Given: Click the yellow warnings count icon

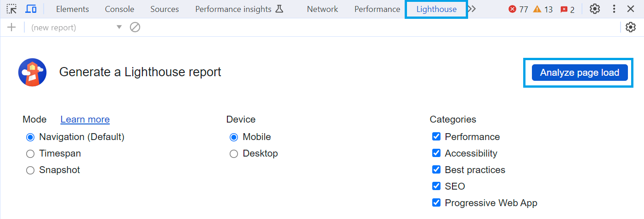Looking at the screenshot, I should pyautogui.click(x=543, y=9).
